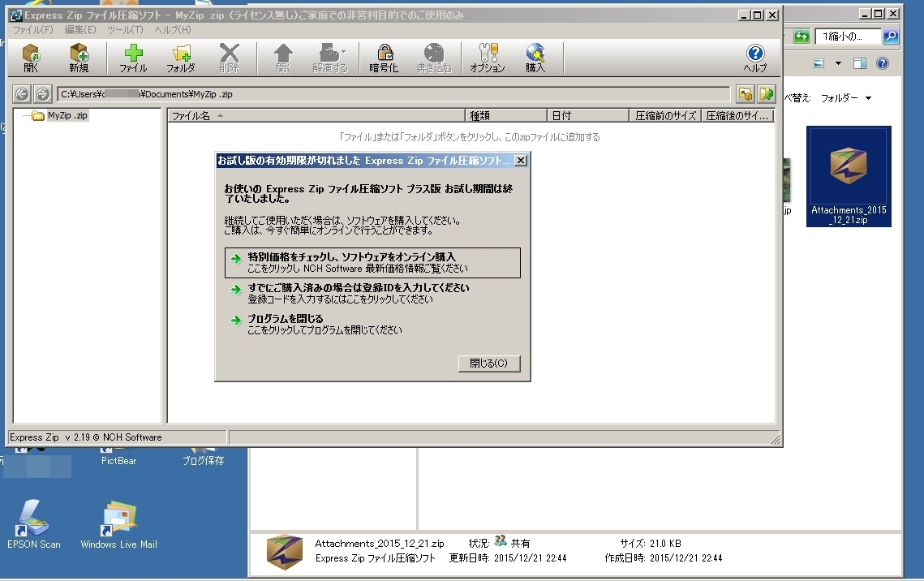The width and height of the screenshot is (924, 581).
Task: Close the trial expired dialog with X
Action: (520, 161)
